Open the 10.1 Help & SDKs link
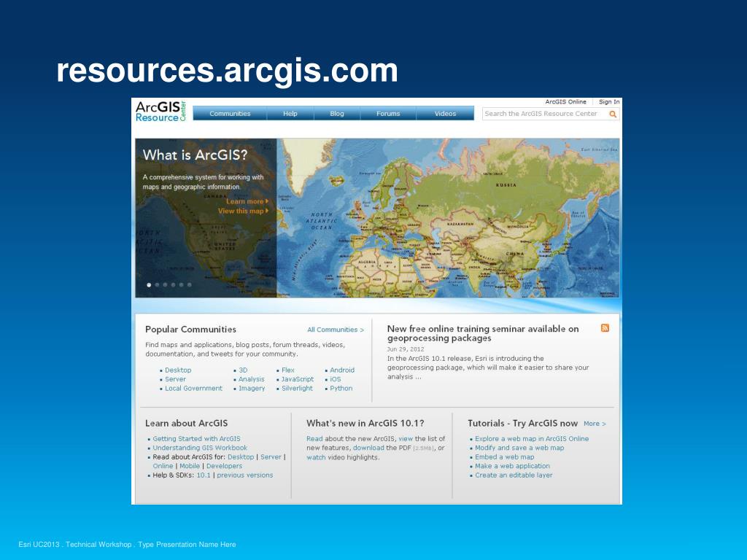The image size is (747, 560). click(x=204, y=475)
